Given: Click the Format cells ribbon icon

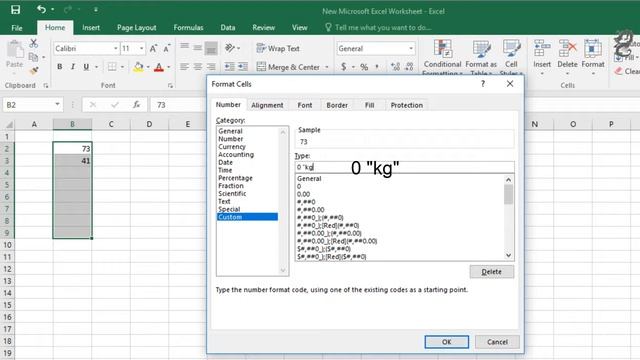Looking at the screenshot, I should pos(593,48).
